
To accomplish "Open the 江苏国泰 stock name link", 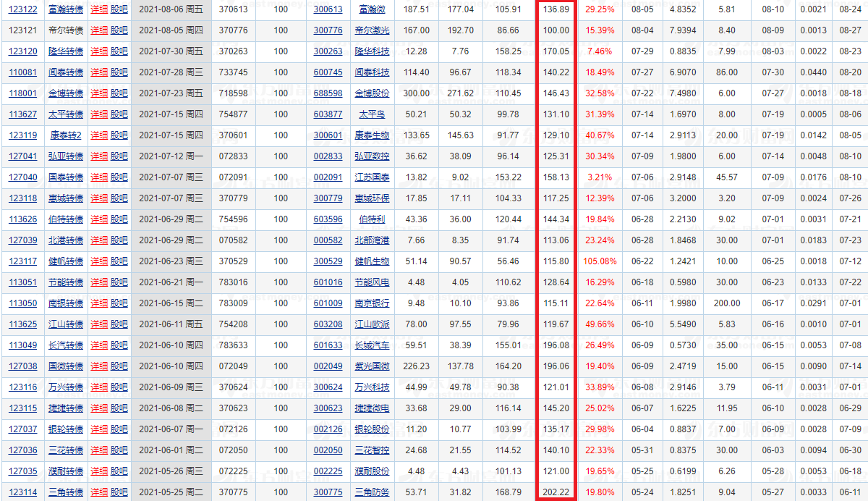I will click(373, 177).
